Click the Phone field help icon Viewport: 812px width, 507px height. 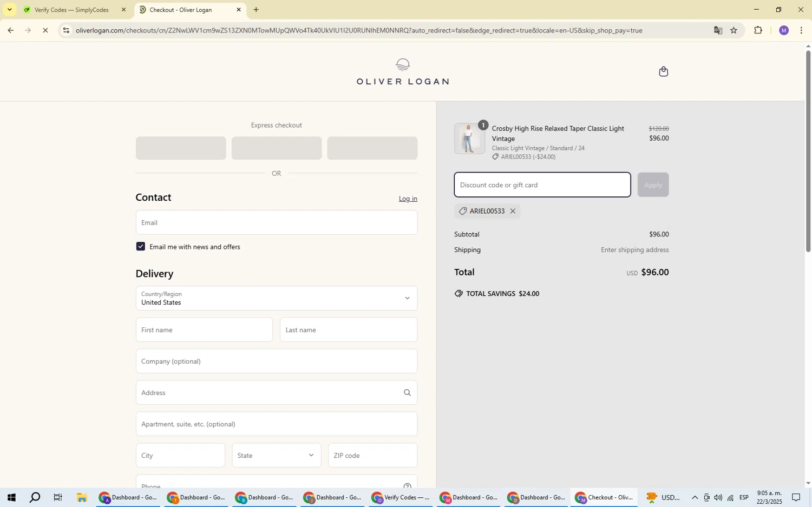[x=407, y=486]
